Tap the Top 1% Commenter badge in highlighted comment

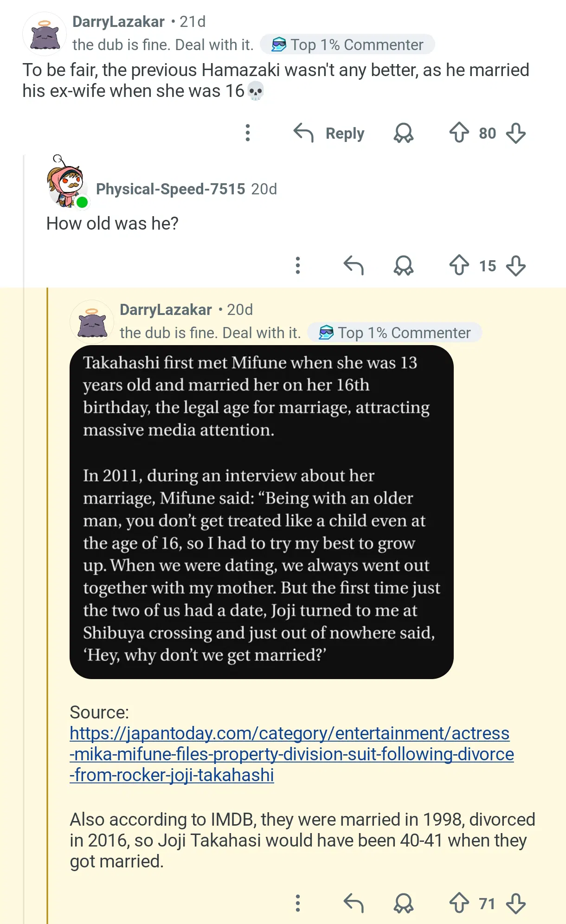pyautogui.click(x=395, y=333)
